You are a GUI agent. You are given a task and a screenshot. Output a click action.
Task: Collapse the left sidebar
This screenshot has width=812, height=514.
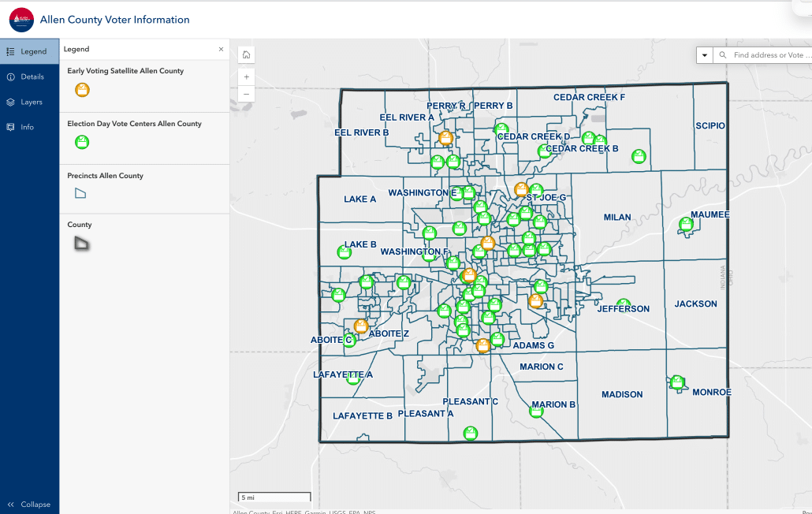pyautogui.click(x=29, y=505)
